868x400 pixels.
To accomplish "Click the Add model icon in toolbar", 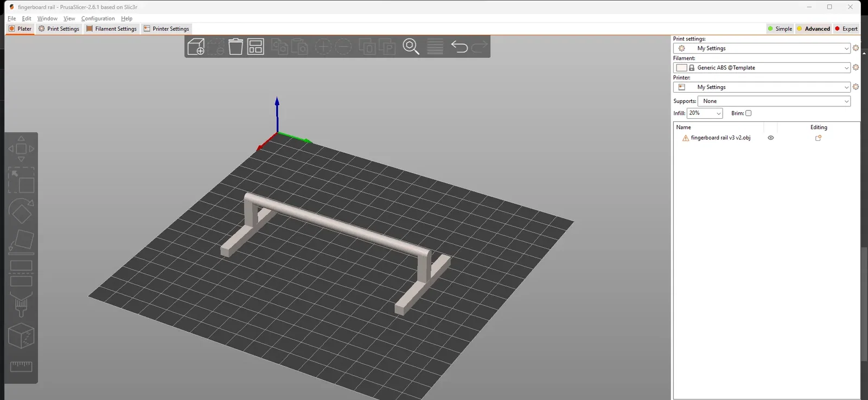I will [196, 47].
